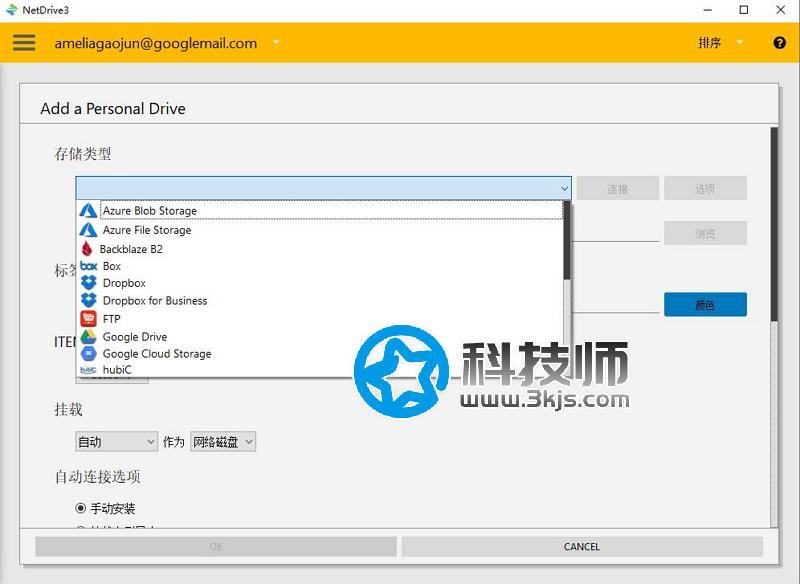Click the Google Drive icon
800x584 pixels.
88,337
